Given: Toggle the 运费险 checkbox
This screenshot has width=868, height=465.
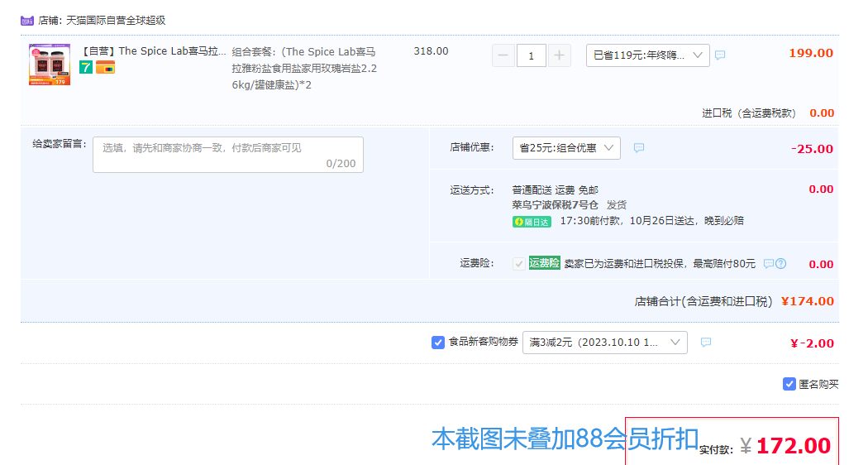Looking at the screenshot, I should coord(518,264).
